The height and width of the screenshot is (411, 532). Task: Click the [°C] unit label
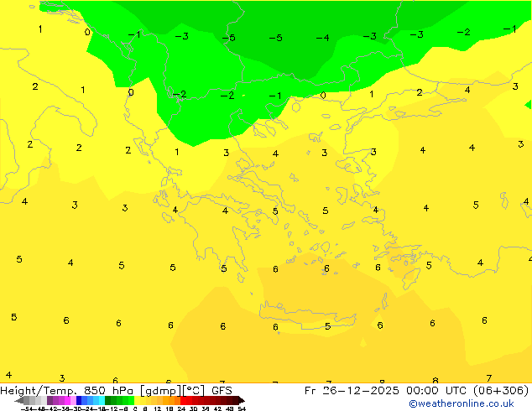tap(194, 391)
